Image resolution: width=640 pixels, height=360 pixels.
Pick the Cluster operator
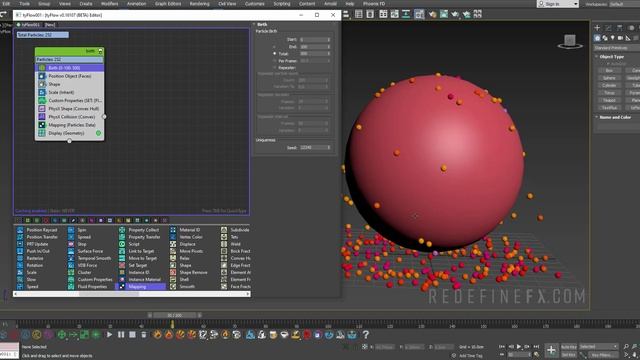84,272
